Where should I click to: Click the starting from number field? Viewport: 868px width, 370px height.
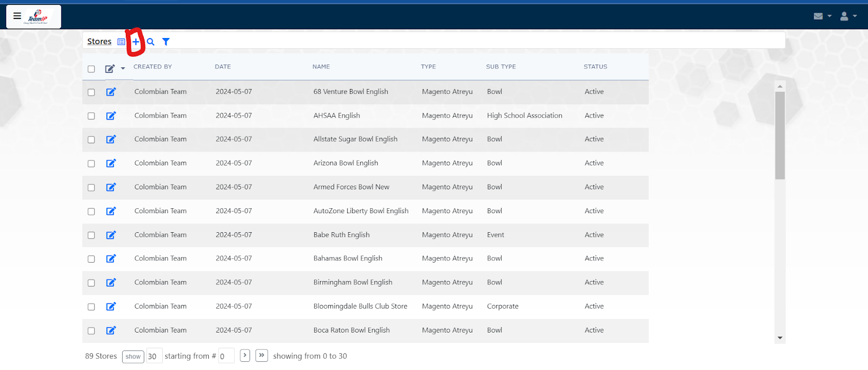click(226, 356)
